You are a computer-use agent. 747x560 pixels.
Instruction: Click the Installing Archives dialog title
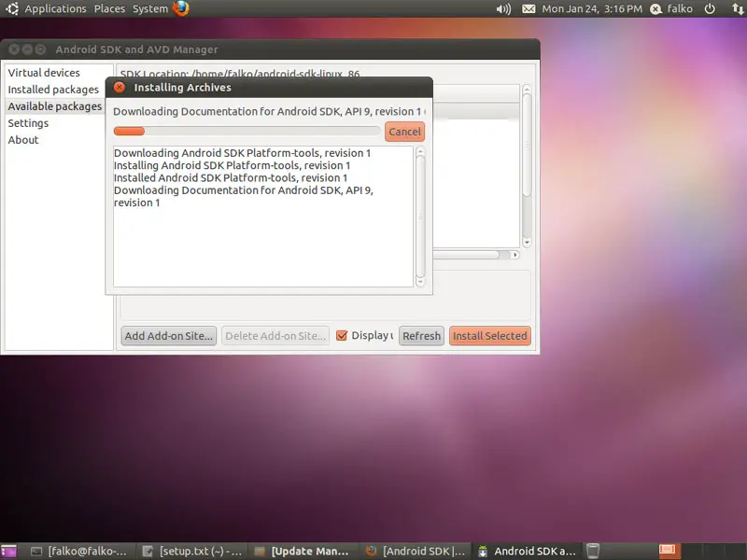tap(182, 88)
